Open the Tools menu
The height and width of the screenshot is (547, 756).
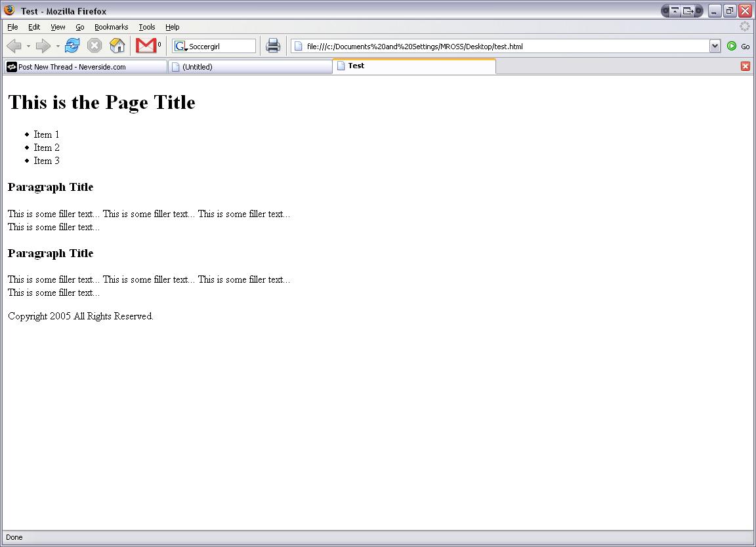point(147,27)
